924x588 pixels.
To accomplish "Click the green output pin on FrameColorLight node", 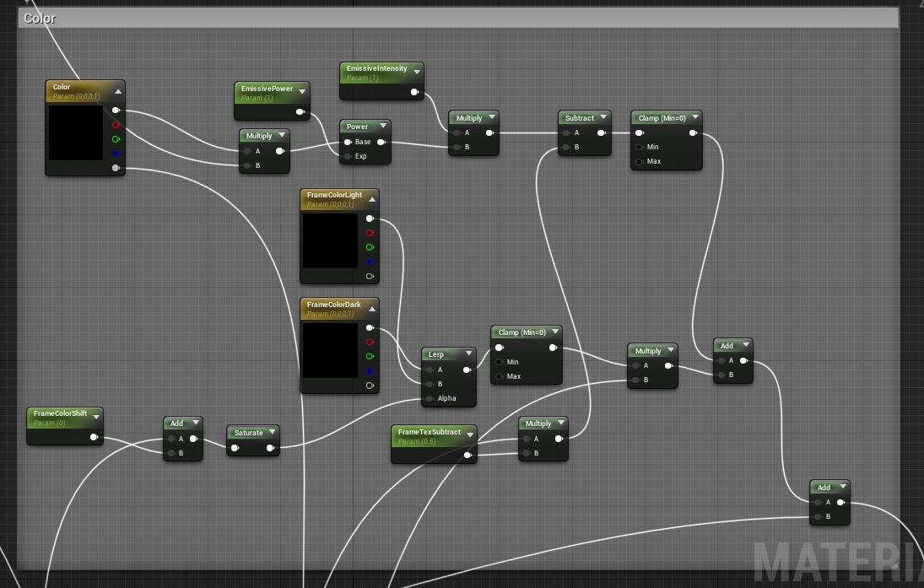I will 369,247.
